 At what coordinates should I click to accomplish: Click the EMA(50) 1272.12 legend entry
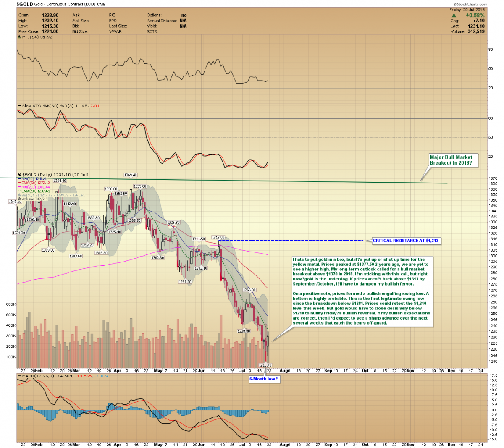(x=34, y=183)
